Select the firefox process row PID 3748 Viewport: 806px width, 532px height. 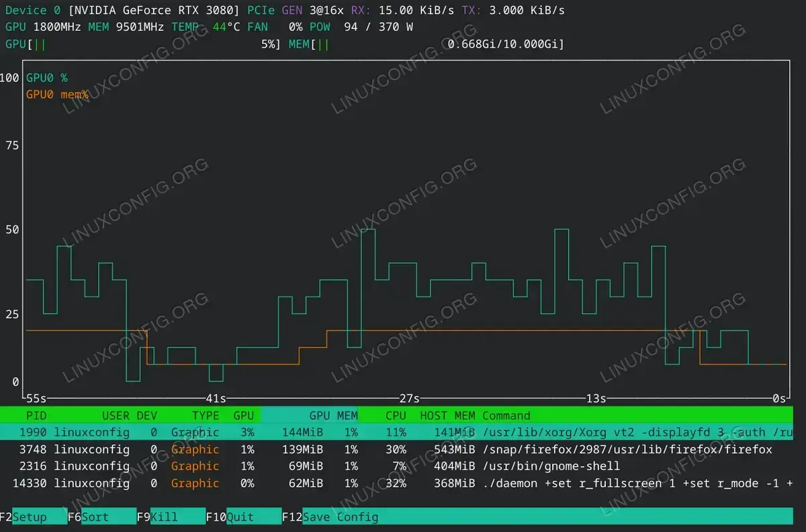[396, 449]
